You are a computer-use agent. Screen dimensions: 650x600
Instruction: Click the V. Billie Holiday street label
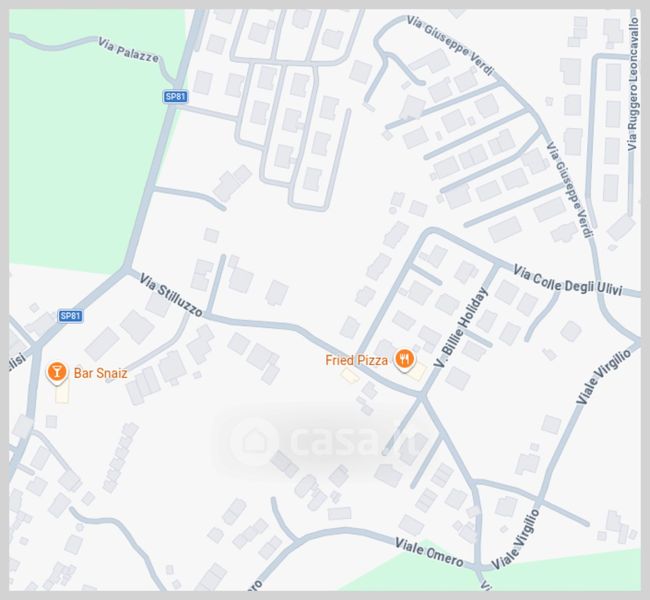click(x=461, y=328)
